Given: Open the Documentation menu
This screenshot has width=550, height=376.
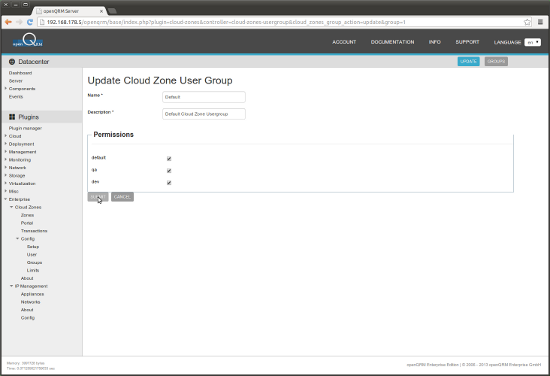Looking at the screenshot, I should pos(393,42).
